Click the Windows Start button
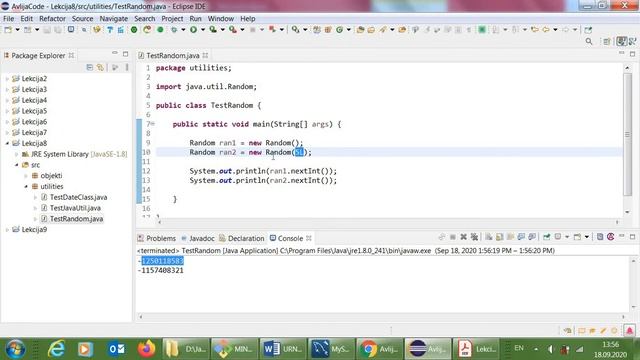Screen dimensions: 640x360 point(16,349)
